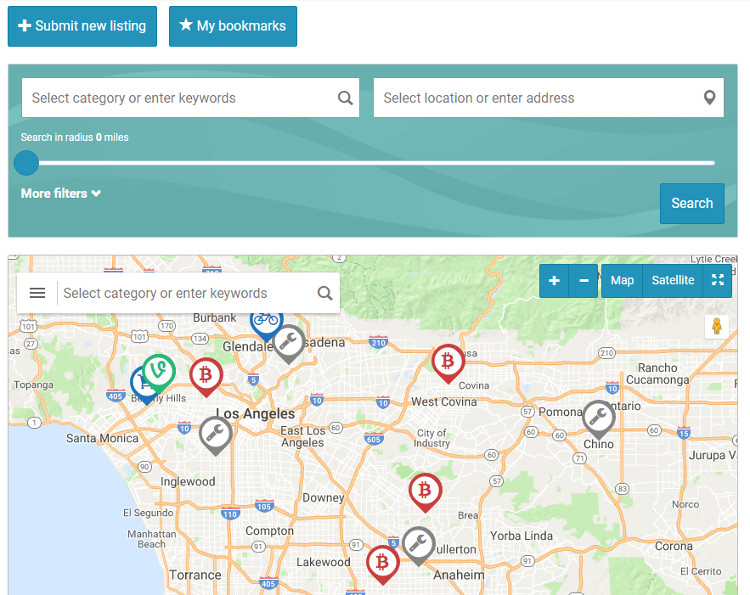Select the gray wrench marker below Los Angeles
Viewport: 750px width, 595px height.
pyautogui.click(x=216, y=435)
